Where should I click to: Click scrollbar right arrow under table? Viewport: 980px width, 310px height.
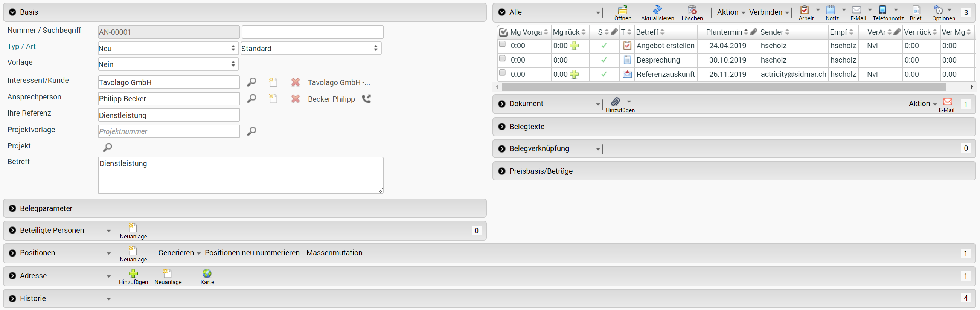pos(972,87)
